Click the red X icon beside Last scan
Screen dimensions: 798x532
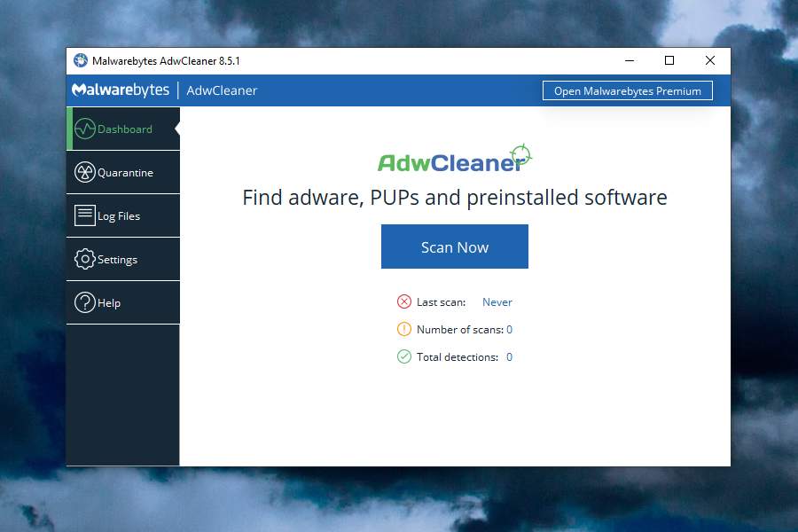click(x=404, y=301)
